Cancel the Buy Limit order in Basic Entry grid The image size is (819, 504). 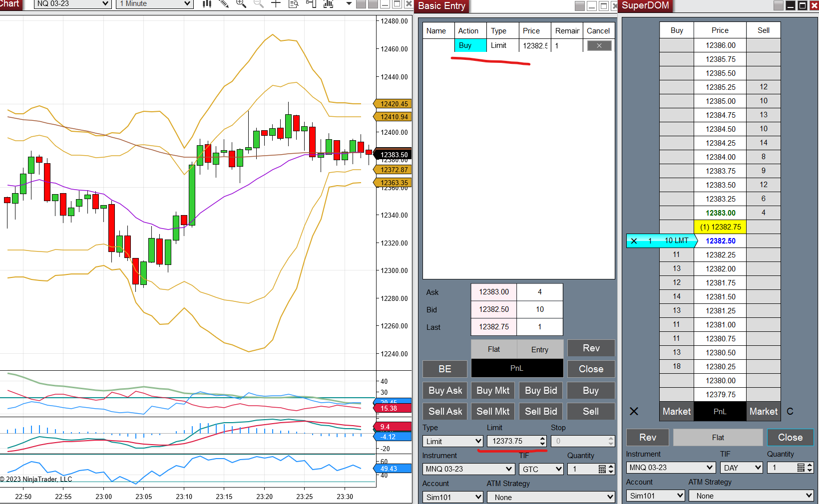coord(599,45)
